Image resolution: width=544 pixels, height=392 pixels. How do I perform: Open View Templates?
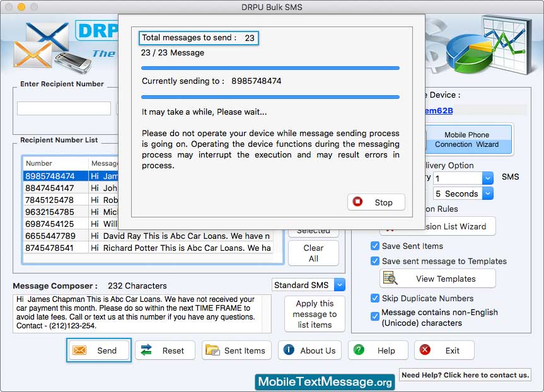[438, 279]
